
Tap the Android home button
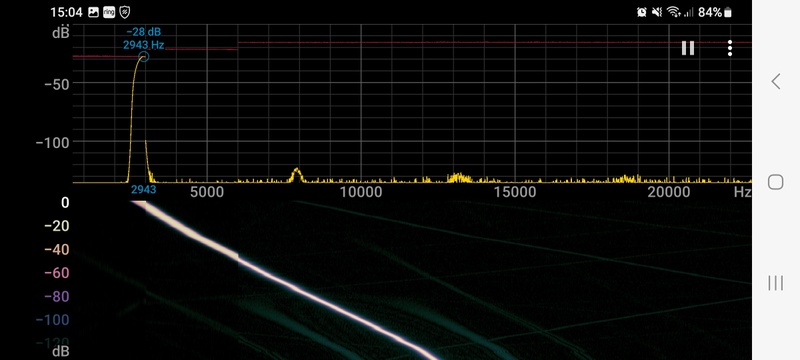pos(776,182)
